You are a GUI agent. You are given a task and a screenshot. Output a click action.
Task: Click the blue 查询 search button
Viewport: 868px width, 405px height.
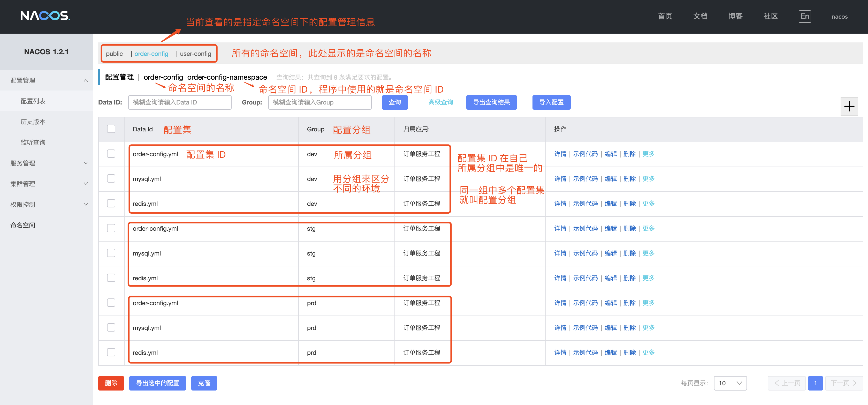394,102
